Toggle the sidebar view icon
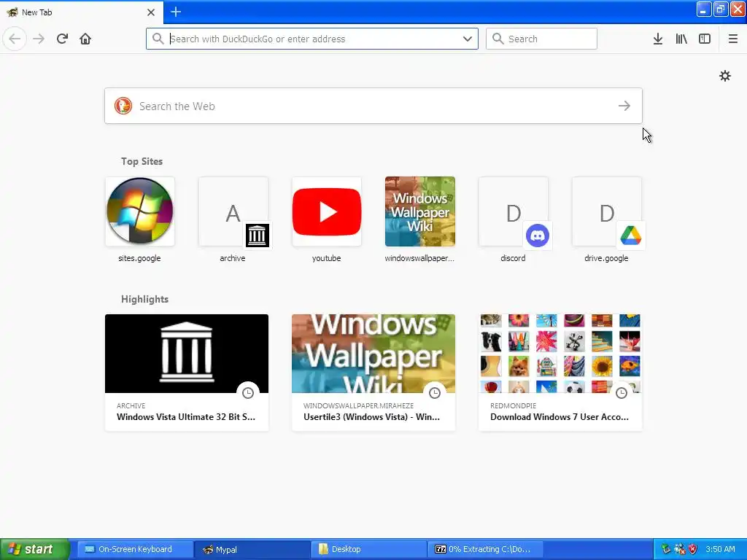The height and width of the screenshot is (560, 747). [x=705, y=39]
